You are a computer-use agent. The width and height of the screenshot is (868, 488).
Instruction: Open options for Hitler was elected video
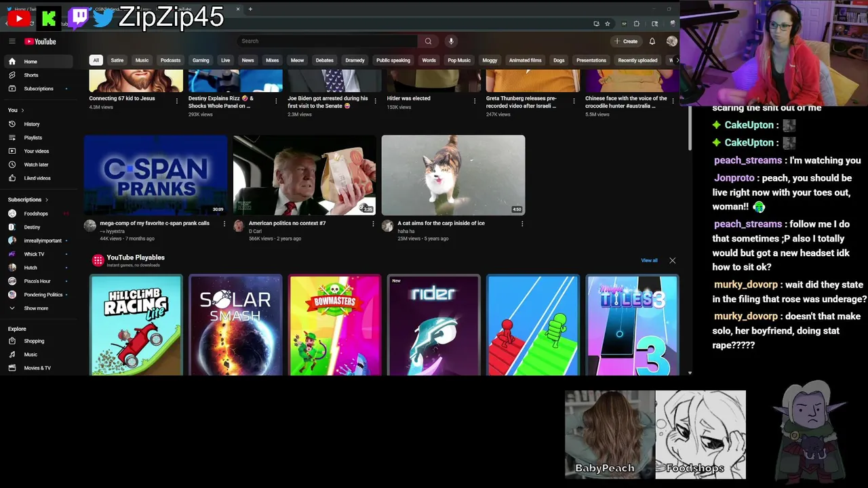point(475,101)
